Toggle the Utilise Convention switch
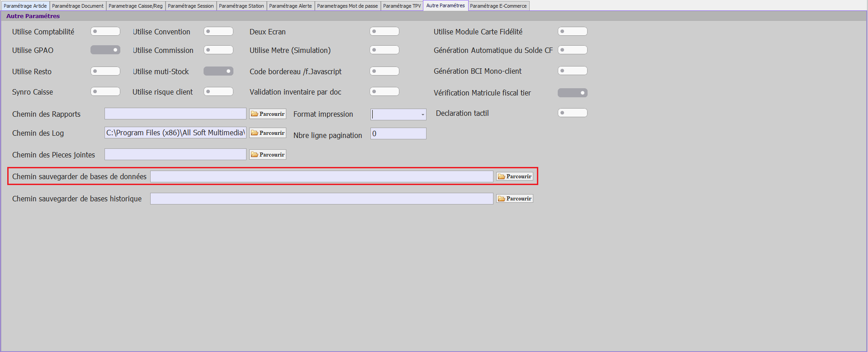 [218, 32]
